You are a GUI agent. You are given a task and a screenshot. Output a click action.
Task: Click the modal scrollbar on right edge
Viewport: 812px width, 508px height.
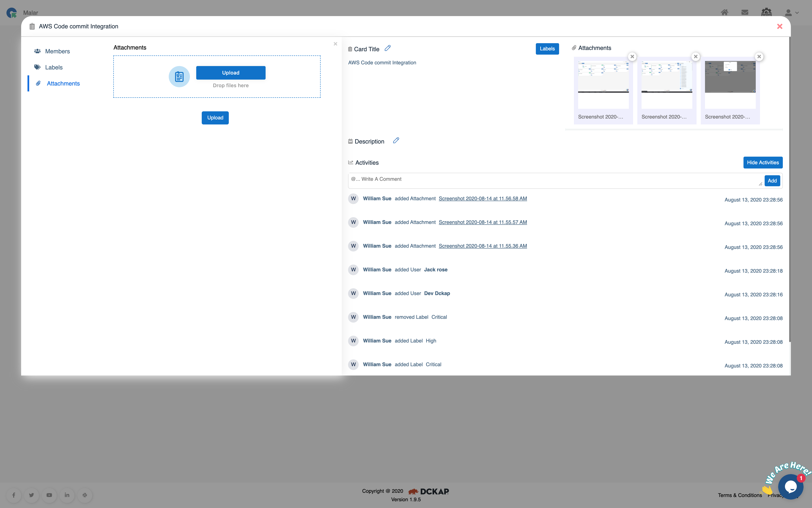pyautogui.click(x=790, y=190)
